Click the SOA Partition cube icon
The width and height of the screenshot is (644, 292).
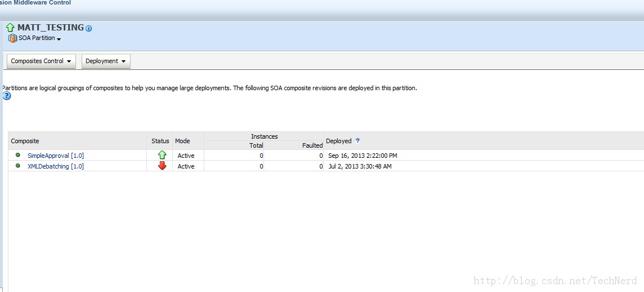coord(13,38)
